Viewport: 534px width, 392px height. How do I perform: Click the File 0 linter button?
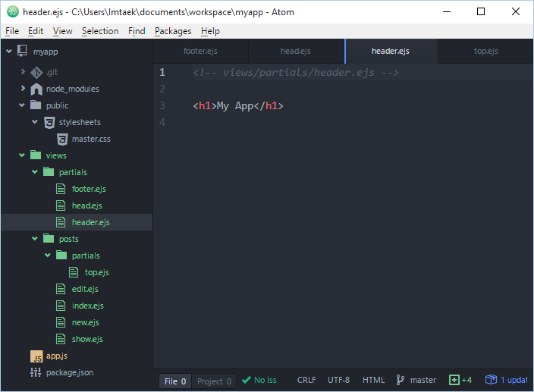point(175,381)
